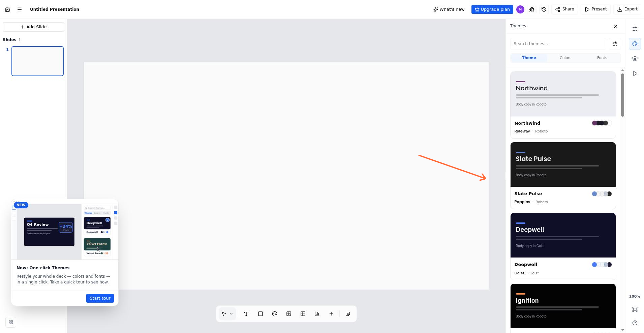Select slide 1 thumbnail
The height and width of the screenshot is (333, 644).
tap(37, 61)
